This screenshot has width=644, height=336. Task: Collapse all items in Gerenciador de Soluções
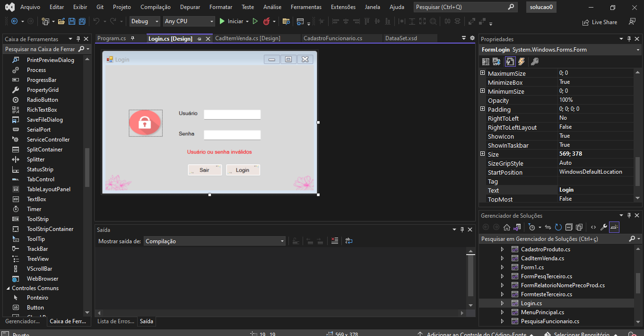(569, 227)
